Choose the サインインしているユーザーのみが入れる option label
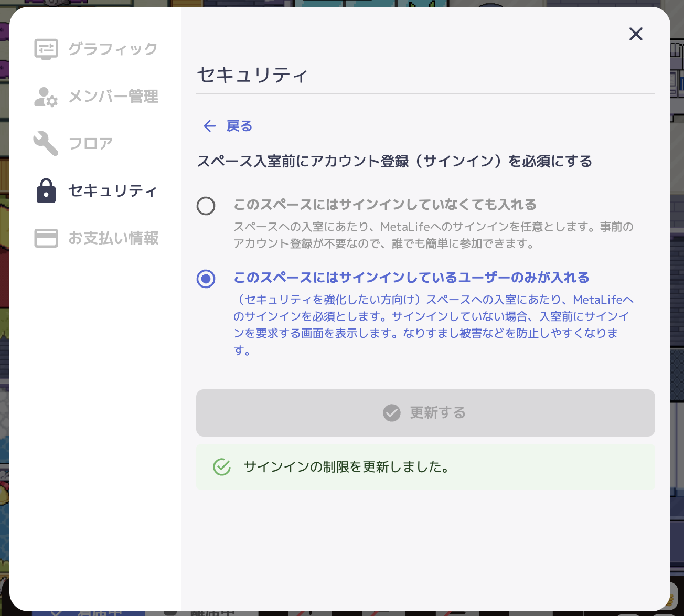This screenshot has height=616, width=684. click(x=411, y=278)
